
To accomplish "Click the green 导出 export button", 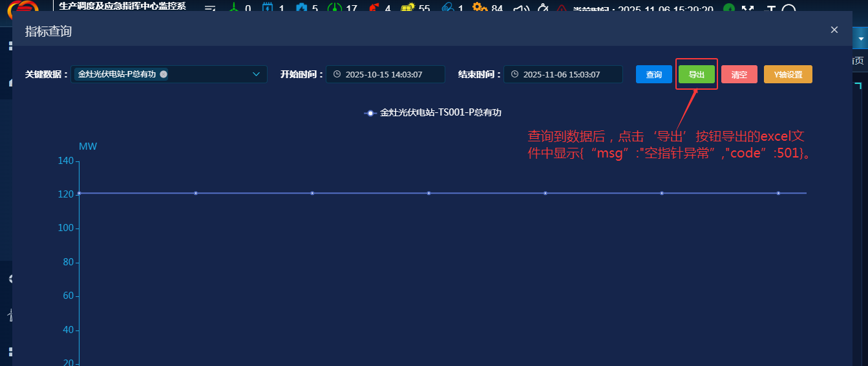I will click(x=697, y=75).
